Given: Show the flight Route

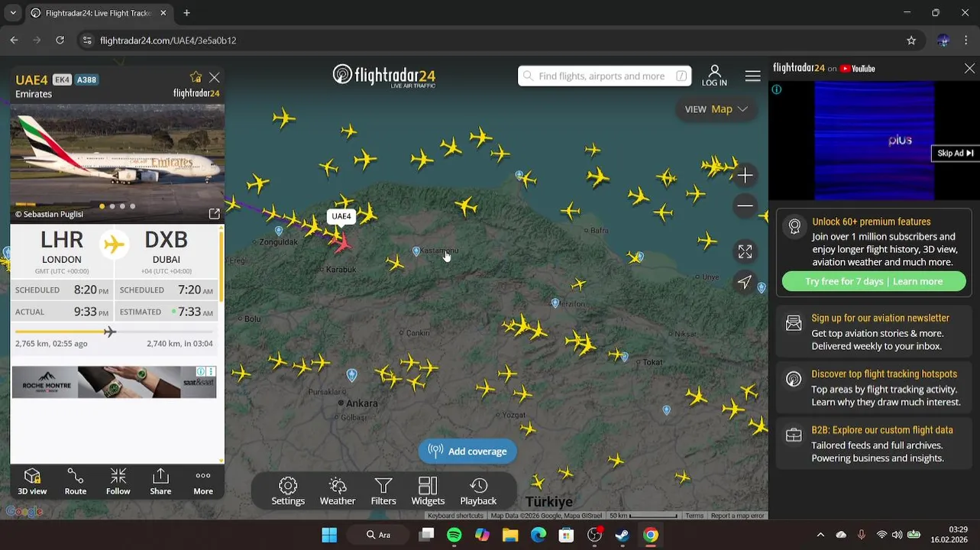Looking at the screenshot, I should click(x=75, y=482).
